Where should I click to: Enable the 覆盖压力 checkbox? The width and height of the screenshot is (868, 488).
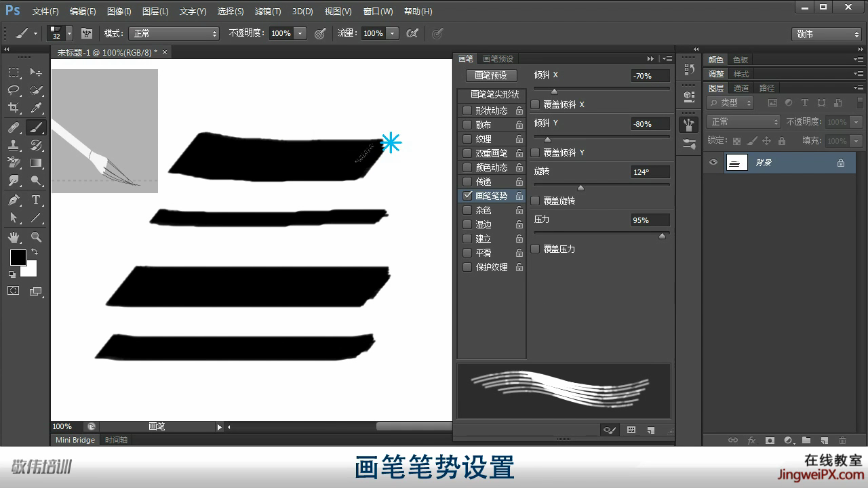(x=535, y=249)
